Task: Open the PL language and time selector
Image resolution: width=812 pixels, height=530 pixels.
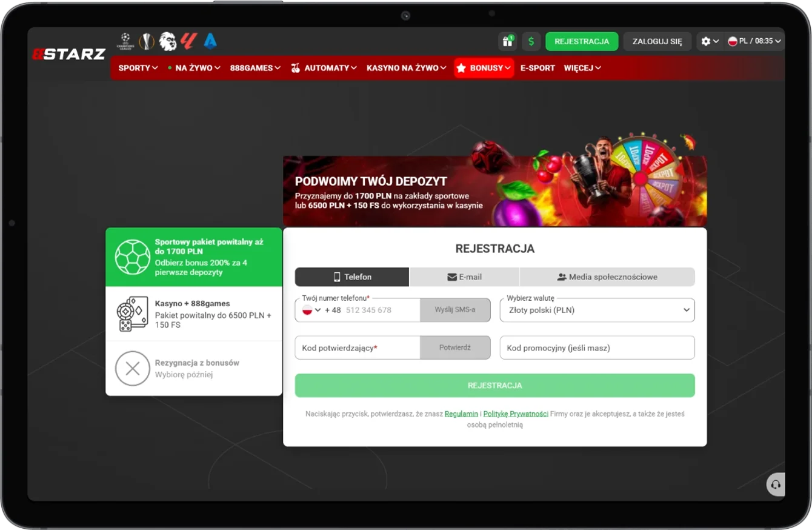Action: tap(754, 41)
